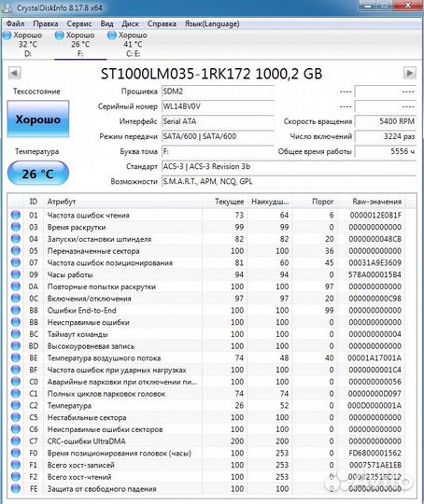Click status orb for C6 Неисправимые ошибки секторов
Screen dimensions: 424x504
pos(16,428)
